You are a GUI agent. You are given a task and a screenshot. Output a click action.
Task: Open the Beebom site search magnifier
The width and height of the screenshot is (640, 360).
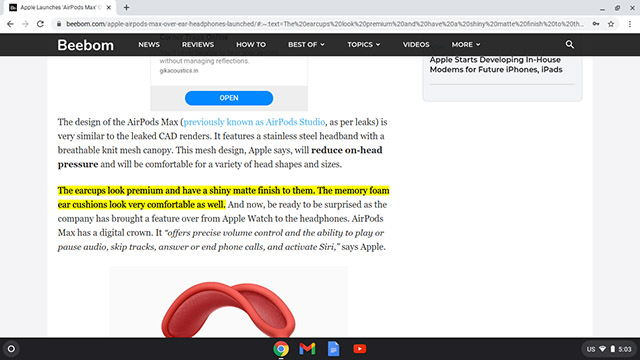click(x=570, y=44)
